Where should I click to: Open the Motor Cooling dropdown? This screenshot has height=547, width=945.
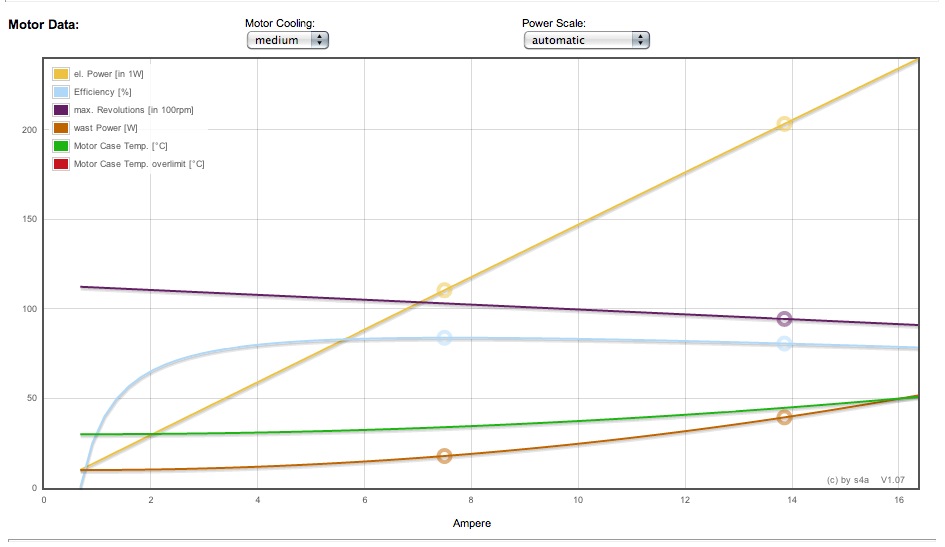point(287,40)
